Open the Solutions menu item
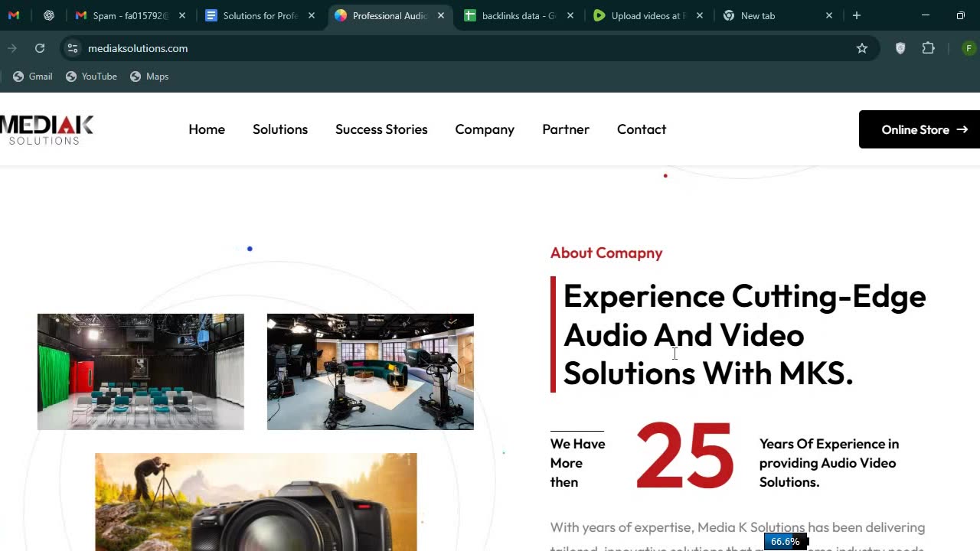 (x=280, y=129)
